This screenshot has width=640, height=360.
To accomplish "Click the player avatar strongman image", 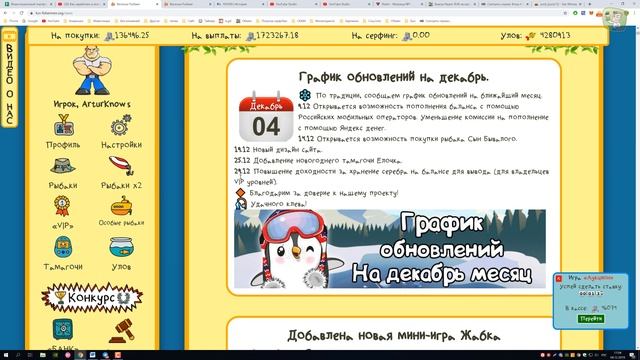I will pos(92,70).
